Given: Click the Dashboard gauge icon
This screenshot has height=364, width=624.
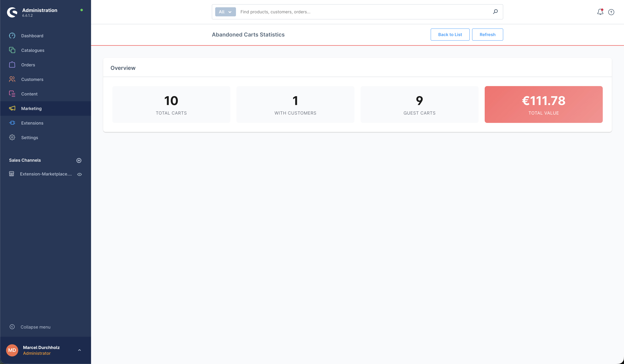Looking at the screenshot, I should pos(12,36).
